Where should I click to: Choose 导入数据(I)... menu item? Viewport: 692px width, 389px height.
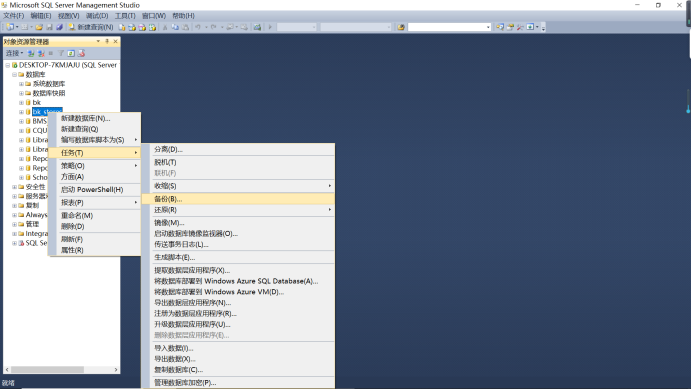pos(238,348)
